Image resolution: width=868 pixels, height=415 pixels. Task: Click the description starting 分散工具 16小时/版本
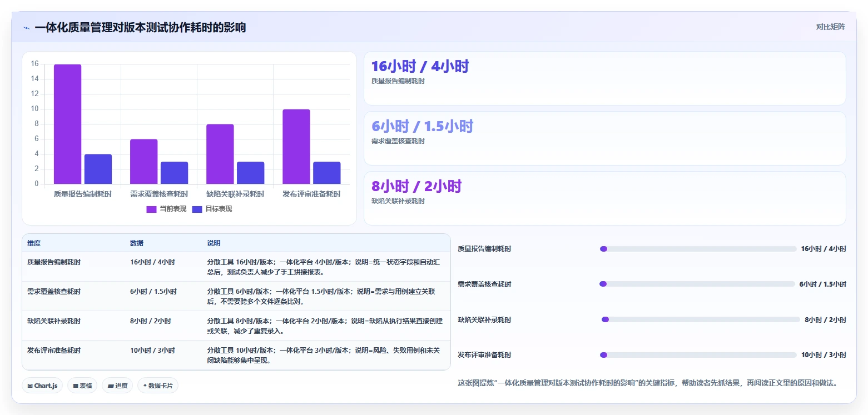coord(325,267)
